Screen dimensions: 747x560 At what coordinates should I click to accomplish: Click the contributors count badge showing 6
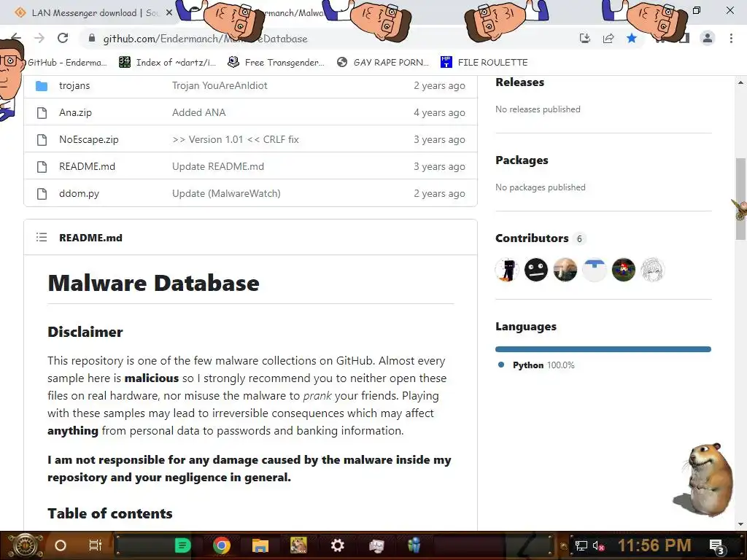(x=579, y=238)
